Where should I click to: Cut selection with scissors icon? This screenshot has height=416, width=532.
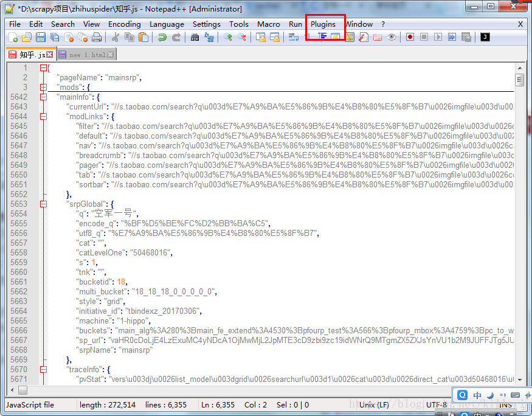point(116,37)
